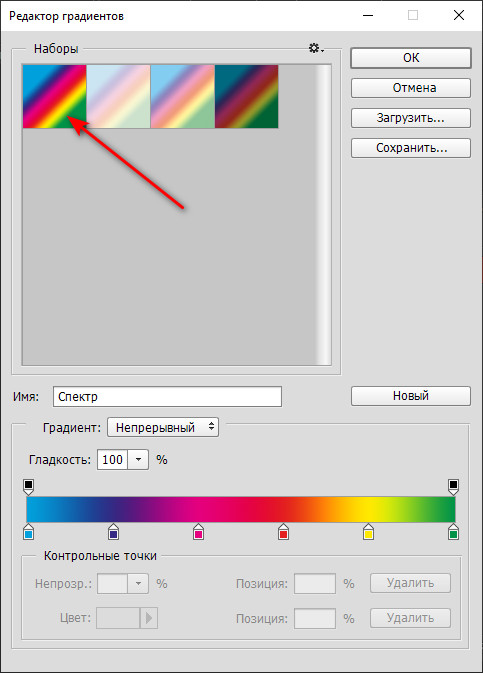The image size is (483, 673).
Task: Select the green color stop
Action: (x=453, y=532)
